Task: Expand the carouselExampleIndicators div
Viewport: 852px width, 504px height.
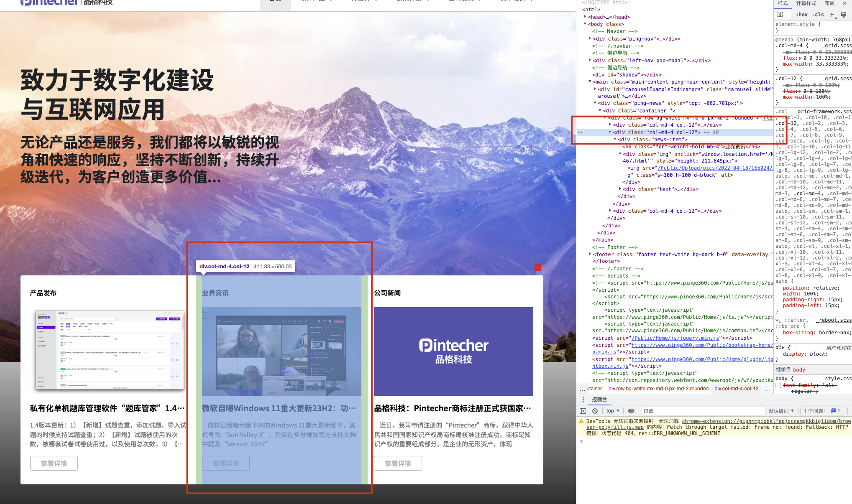Action: (595, 89)
